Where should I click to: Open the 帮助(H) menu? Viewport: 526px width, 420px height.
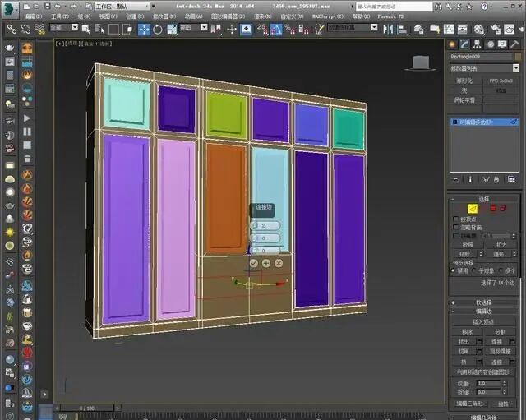(361, 16)
